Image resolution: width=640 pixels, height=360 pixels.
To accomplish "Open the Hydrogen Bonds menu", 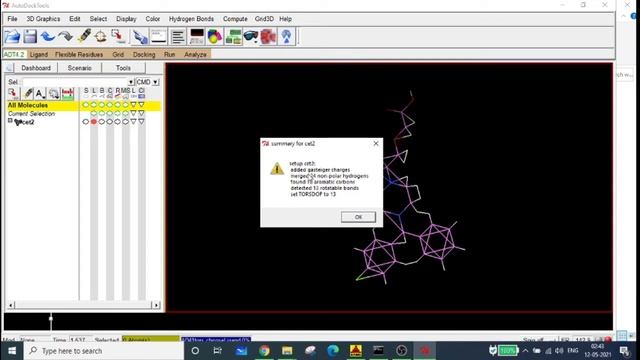I will pos(191,19).
